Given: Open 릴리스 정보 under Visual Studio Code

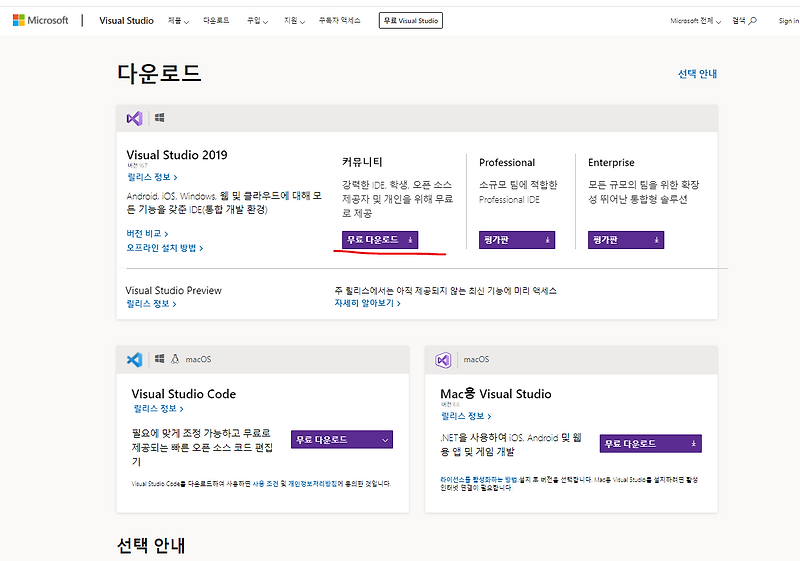Looking at the screenshot, I should 158,409.
